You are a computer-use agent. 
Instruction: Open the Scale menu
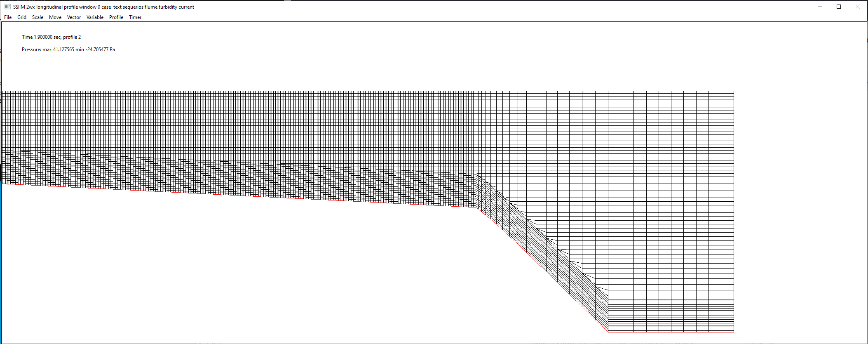tap(38, 17)
